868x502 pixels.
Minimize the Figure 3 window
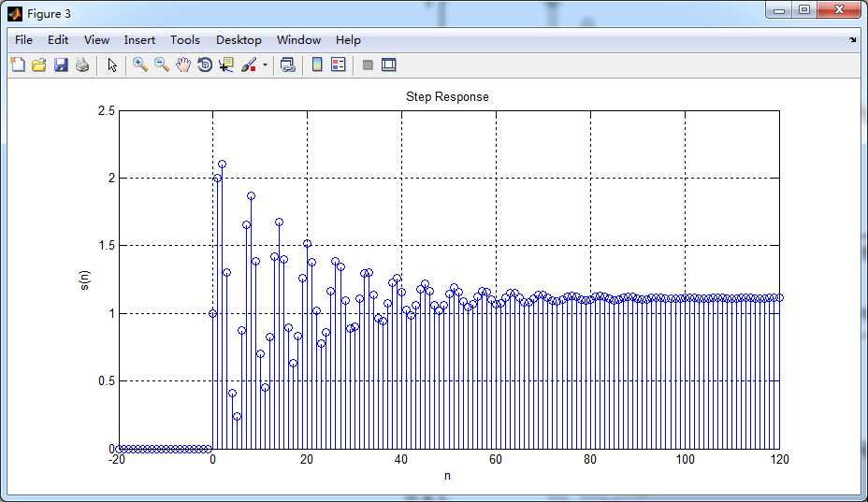(x=779, y=10)
